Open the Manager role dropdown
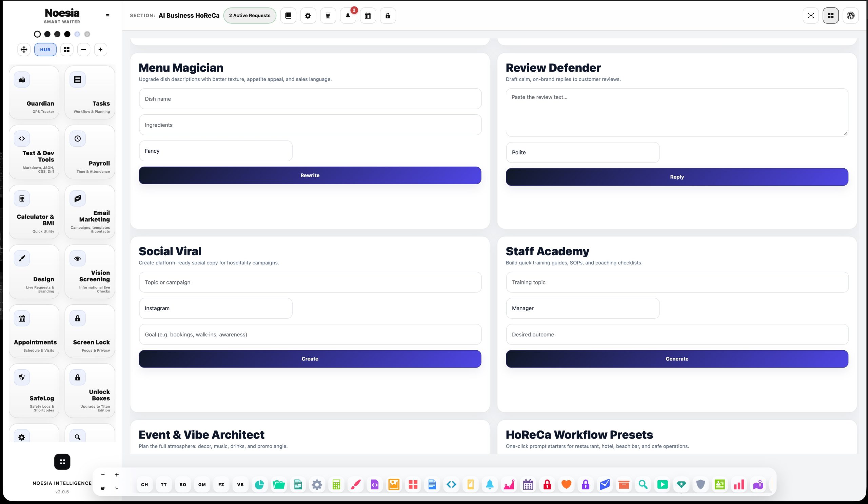The width and height of the screenshot is (868, 504). point(583,308)
